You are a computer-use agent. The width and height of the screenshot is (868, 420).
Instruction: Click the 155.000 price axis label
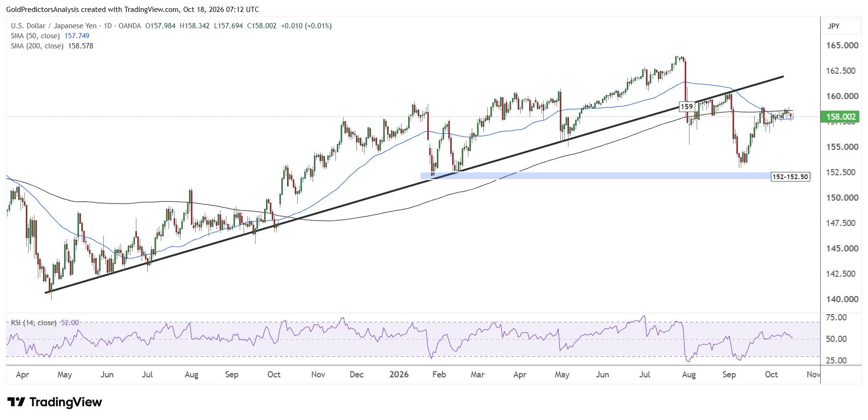pos(842,147)
